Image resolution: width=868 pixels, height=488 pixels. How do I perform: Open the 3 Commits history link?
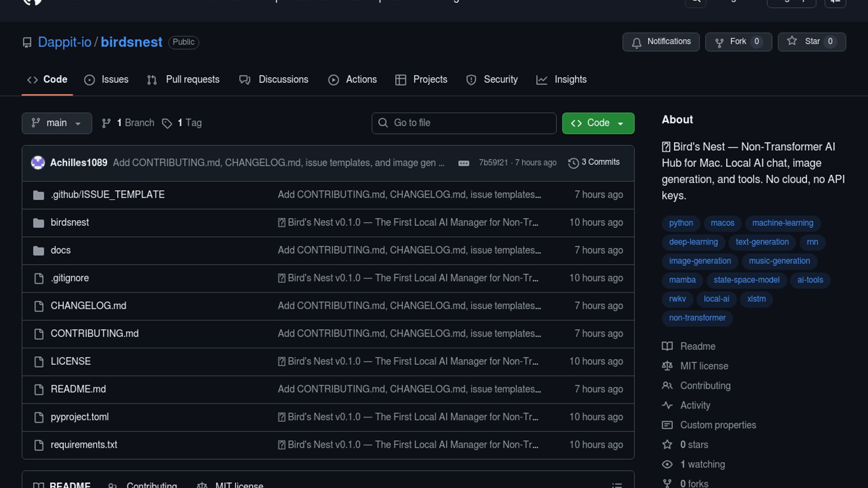click(594, 162)
